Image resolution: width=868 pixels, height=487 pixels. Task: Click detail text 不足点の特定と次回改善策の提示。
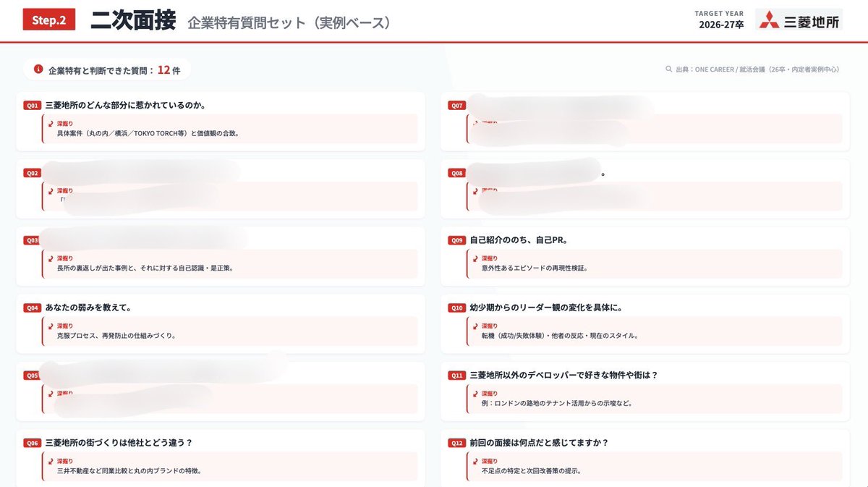532,470
